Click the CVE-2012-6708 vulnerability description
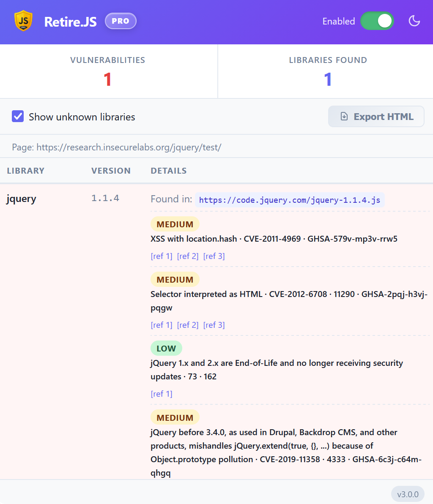 (289, 301)
